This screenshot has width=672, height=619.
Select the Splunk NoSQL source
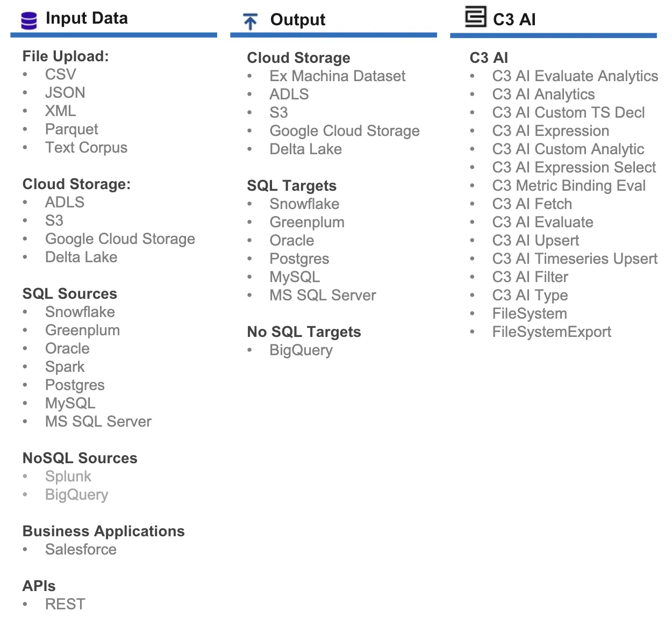pyautogui.click(x=68, y=476)
